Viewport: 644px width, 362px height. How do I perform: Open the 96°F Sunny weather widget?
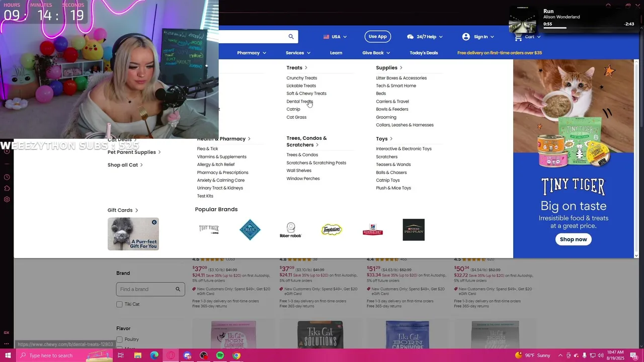click(532, 355)
